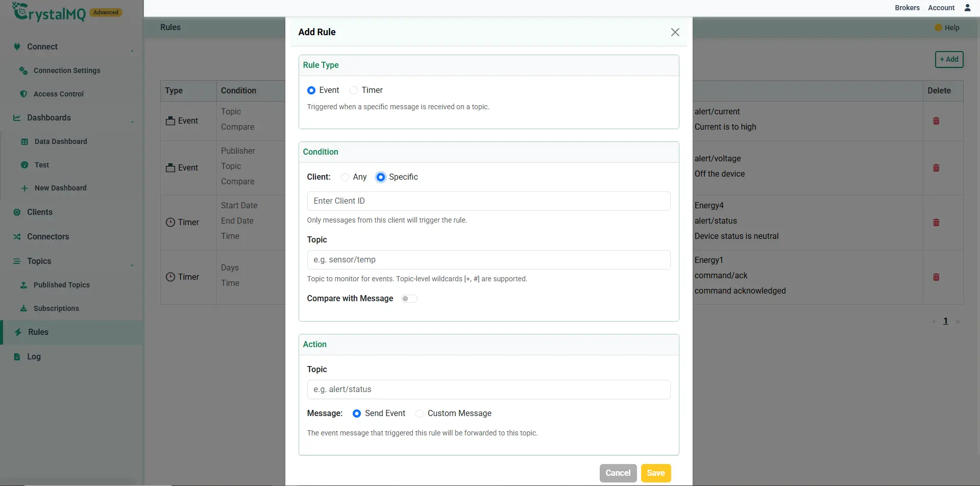
Task: Select Custom Message radio option
Action: [420, 414]
